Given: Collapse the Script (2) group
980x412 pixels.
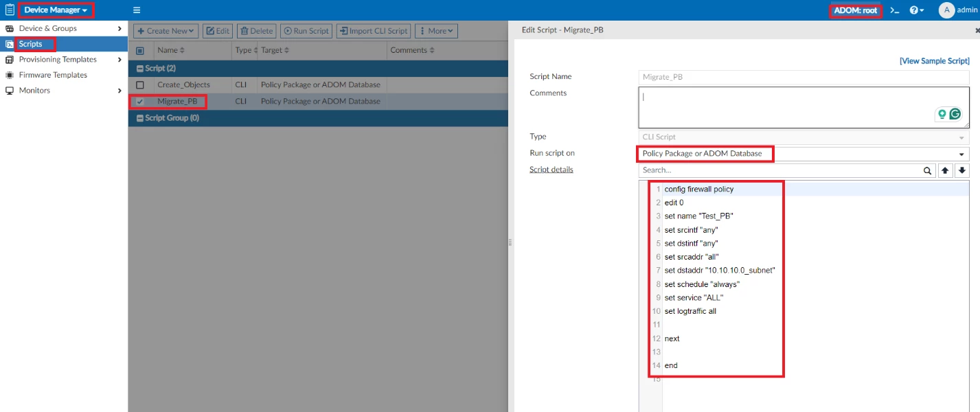Looking at the screenshot, I should point(140,69).
